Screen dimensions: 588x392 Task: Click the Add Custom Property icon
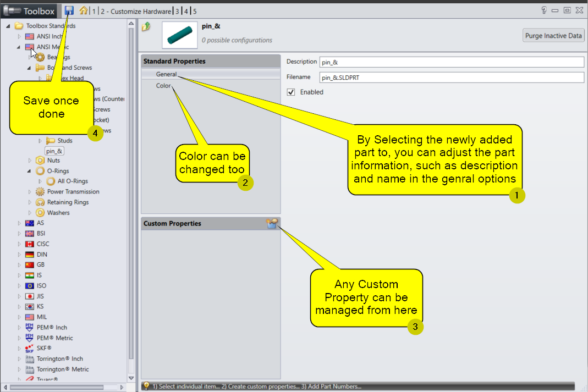[x=272, y=223]
